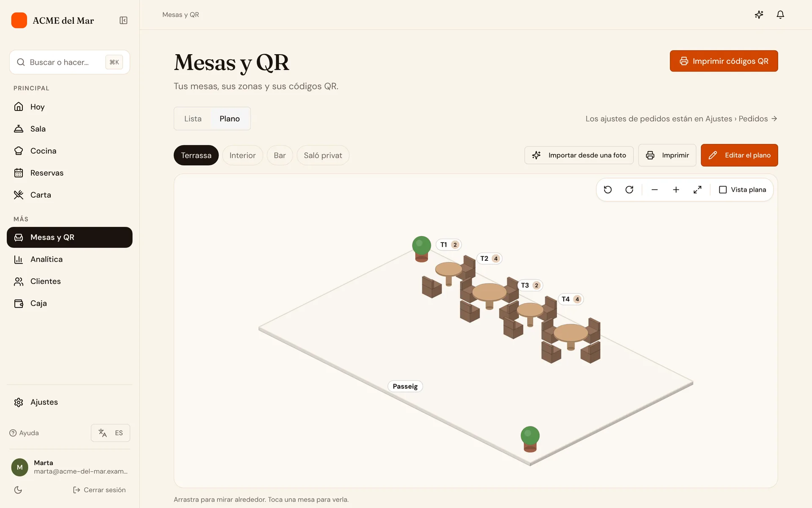Zoom out the floor plan
This screenshot has width=812, height=508.
(655, 190)
